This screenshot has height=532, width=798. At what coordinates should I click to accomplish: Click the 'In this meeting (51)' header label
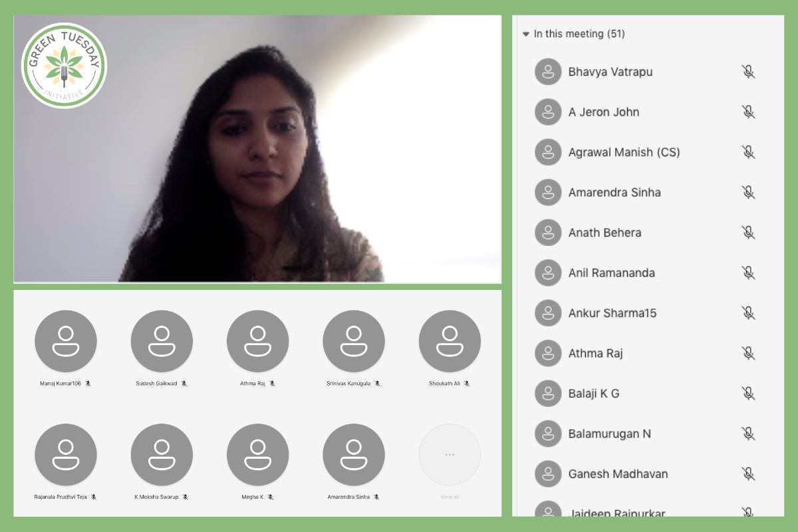(579, 34)
